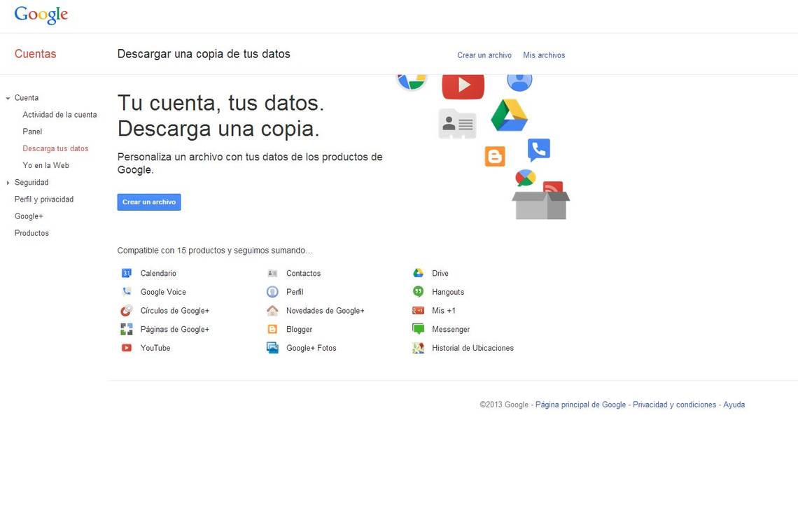798x532 pixels.
Task: Click the Novedades de Google+ house icon
Action: tap(272, 311)
